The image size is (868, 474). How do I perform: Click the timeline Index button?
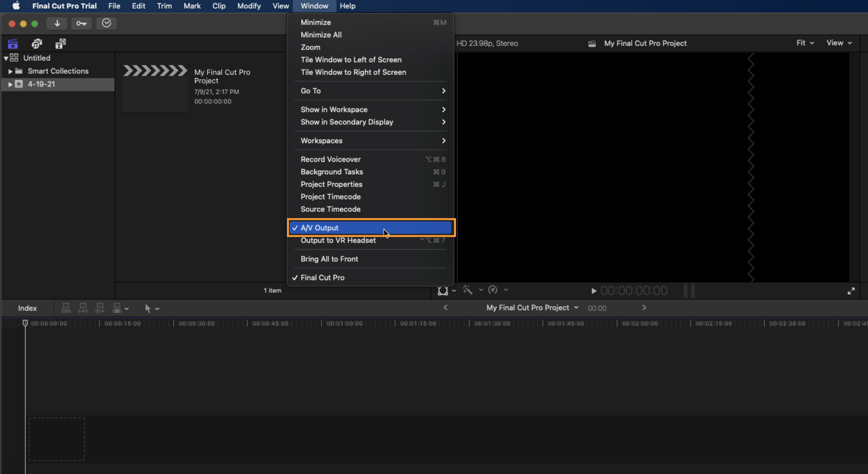coord(27,308)
